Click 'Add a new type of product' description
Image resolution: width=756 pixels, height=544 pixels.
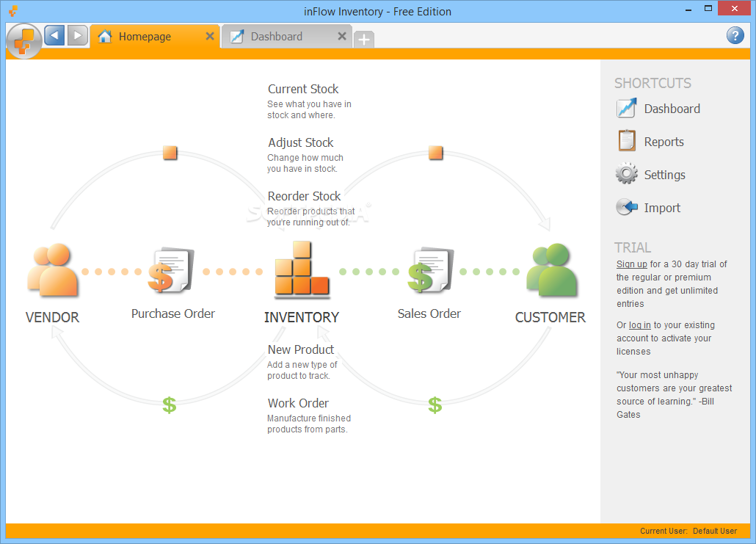302,370
